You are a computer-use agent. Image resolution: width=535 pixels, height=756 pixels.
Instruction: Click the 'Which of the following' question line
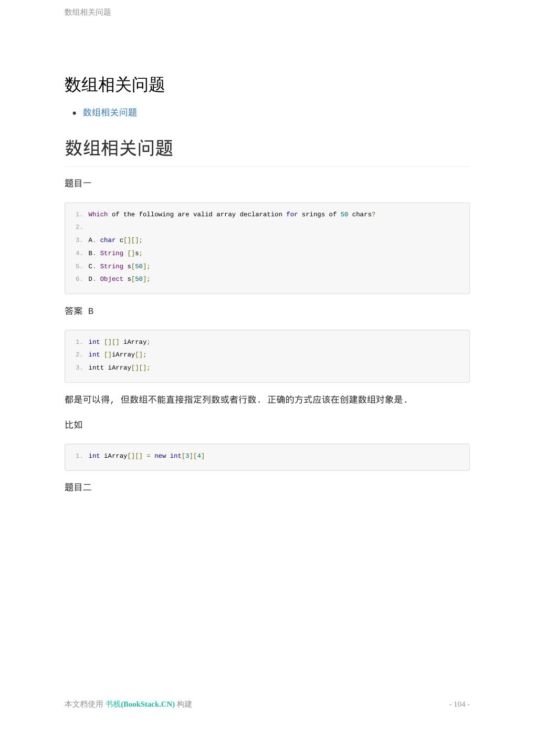click(232, 214)
